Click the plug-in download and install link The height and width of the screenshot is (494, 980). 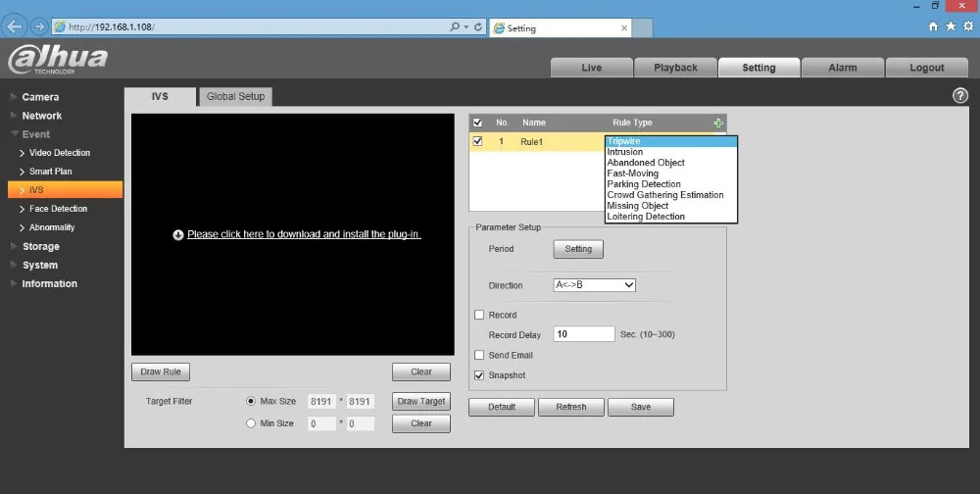pyautogui.click(x=304, y=234)
